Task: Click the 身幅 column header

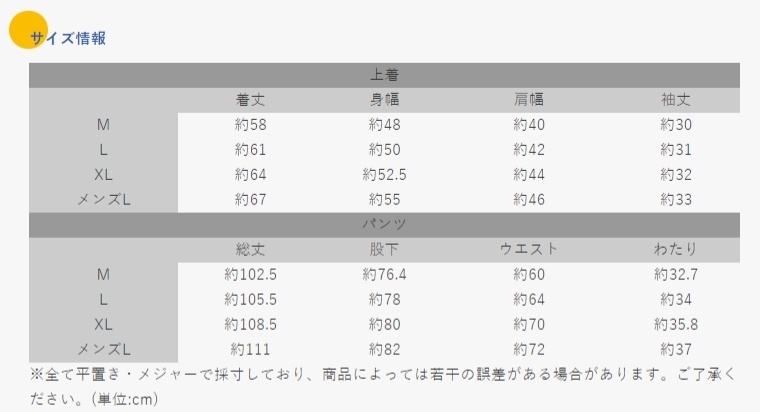Action: pyautogui.click(x=384, y=100)
